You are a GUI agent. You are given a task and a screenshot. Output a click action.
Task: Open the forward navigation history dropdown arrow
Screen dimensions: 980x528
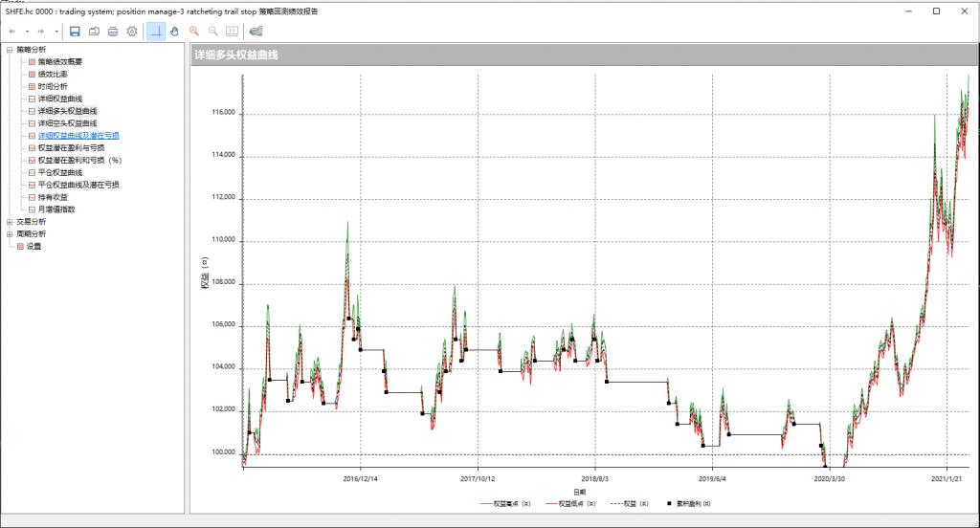56,32
